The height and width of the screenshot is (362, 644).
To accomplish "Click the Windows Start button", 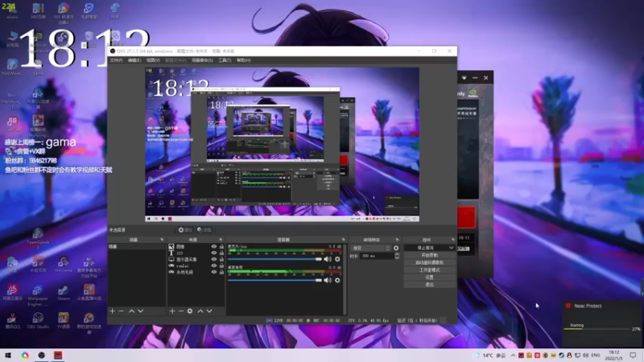I will [8, 355].
